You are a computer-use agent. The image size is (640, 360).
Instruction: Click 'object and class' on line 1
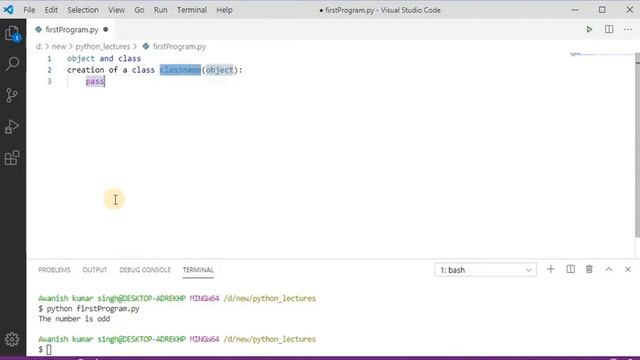coord(104,58)
